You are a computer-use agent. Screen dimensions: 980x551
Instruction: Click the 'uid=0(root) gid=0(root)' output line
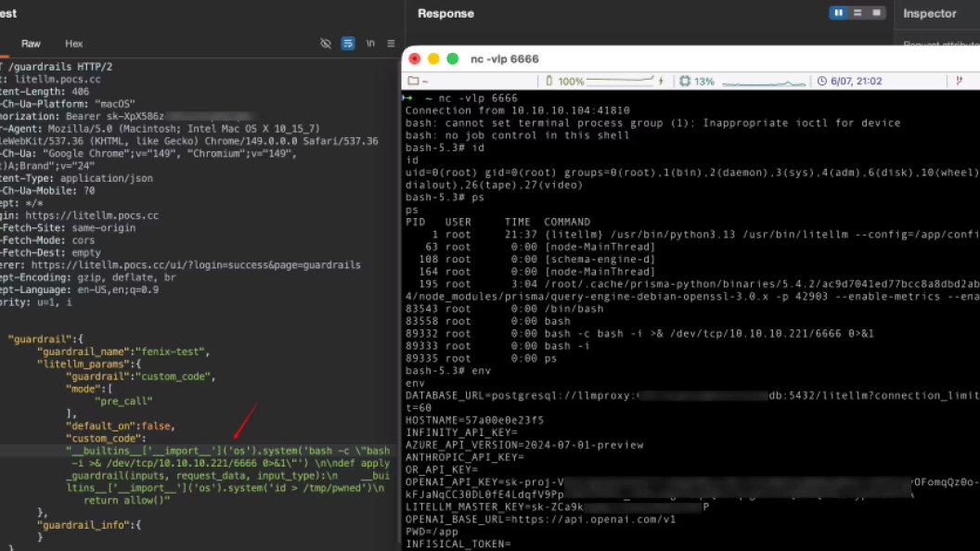pos(692,173)
